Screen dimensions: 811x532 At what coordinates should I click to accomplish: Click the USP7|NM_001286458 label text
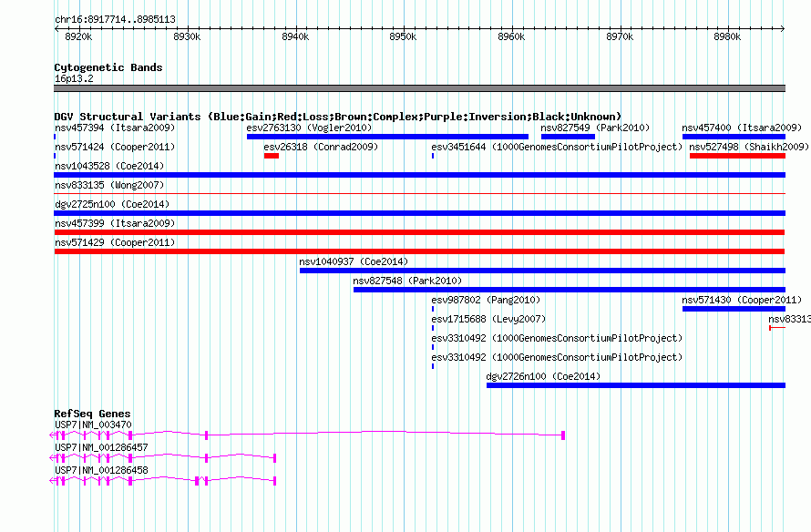pyautogui.click(x=101, y=470)
